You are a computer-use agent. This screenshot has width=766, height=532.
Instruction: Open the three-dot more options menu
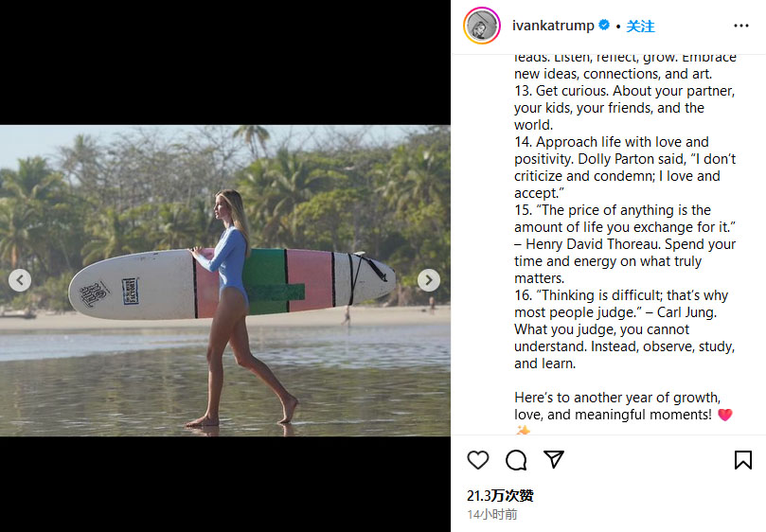click(x=741, y=27)
